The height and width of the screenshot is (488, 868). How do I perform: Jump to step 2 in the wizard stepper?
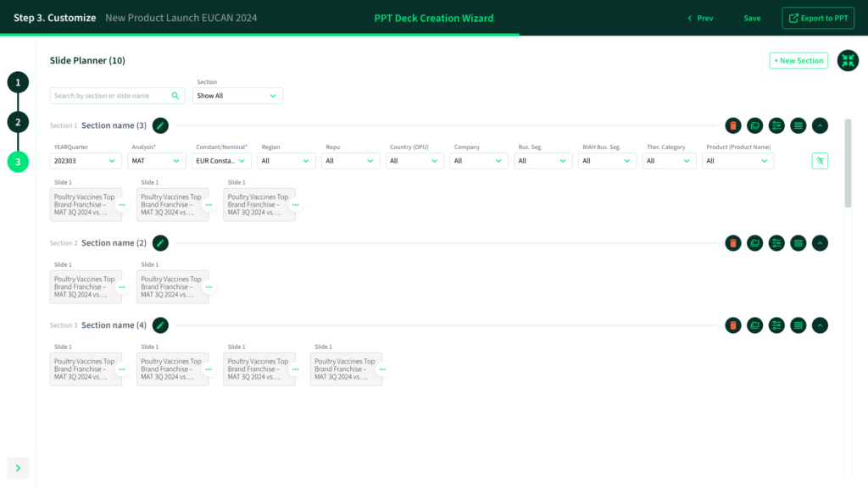18,122
